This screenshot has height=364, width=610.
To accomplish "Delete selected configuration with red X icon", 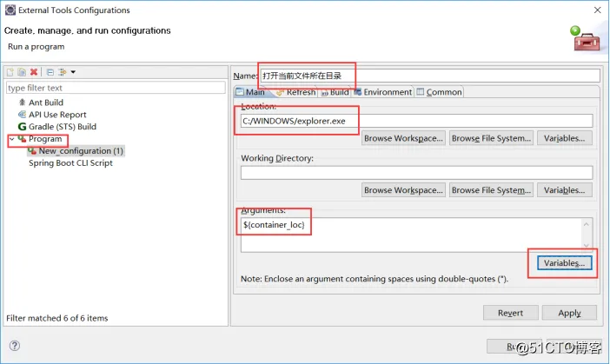I will point(34,72).
